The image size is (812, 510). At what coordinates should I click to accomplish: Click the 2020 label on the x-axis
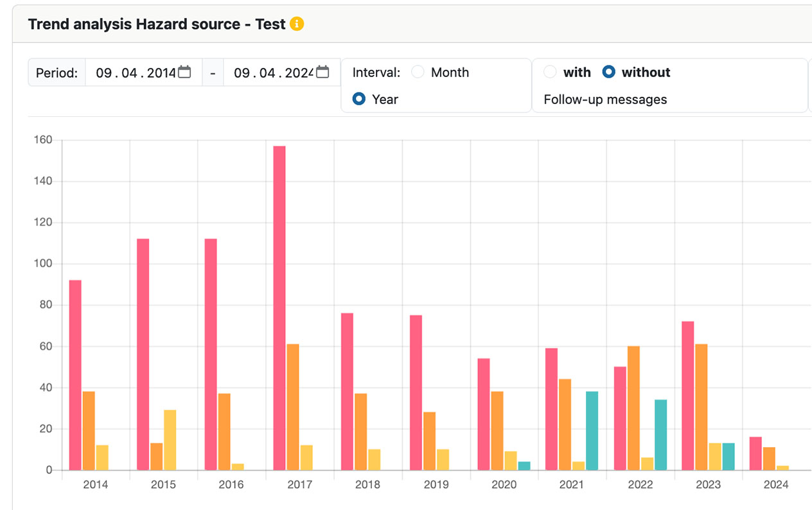(x=504, y=485)
